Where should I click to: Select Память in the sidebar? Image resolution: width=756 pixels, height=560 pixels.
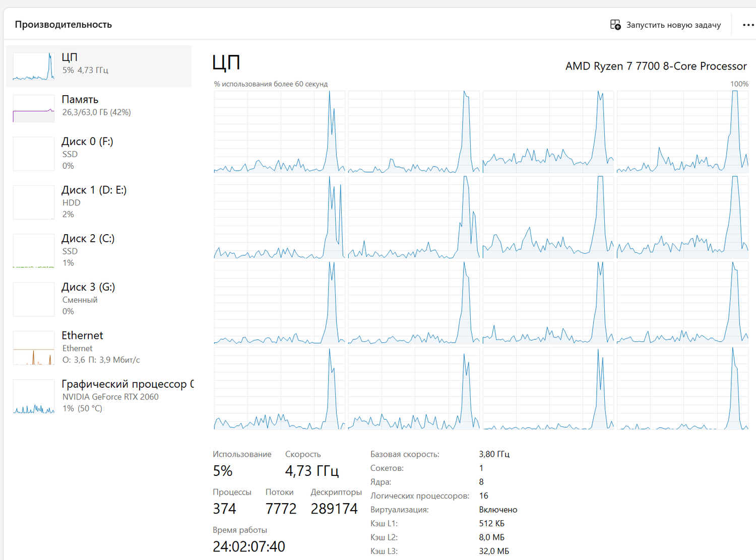pyautogui.click(x=99, y=108)
